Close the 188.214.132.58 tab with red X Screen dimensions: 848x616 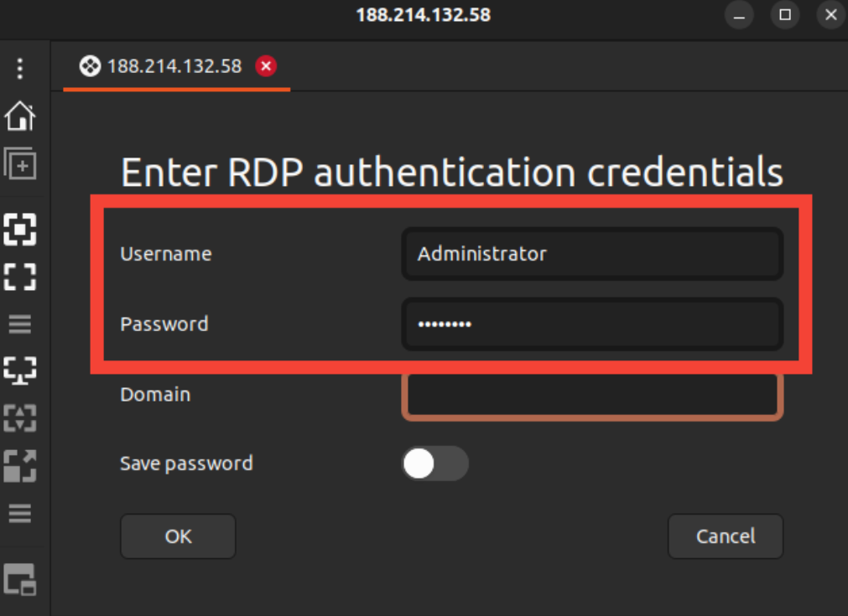pos(266,66)
